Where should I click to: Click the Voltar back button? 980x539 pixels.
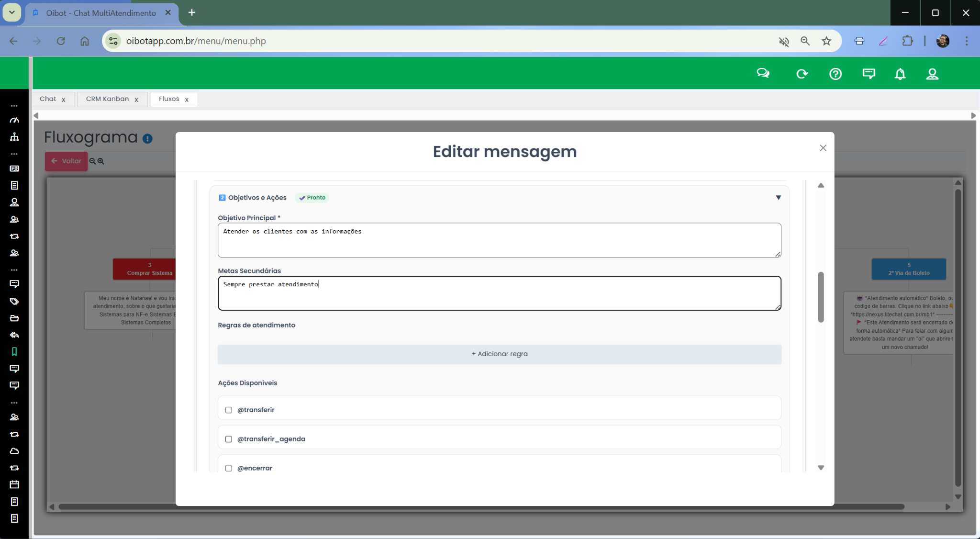coord(66,161)
